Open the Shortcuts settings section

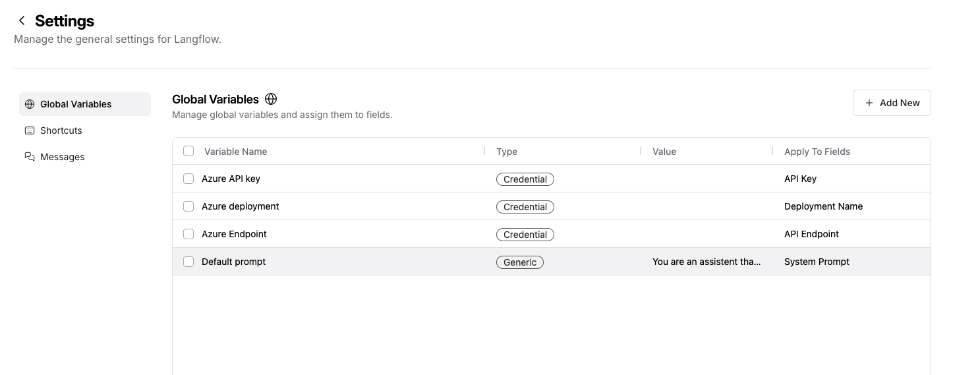point(61,130)
